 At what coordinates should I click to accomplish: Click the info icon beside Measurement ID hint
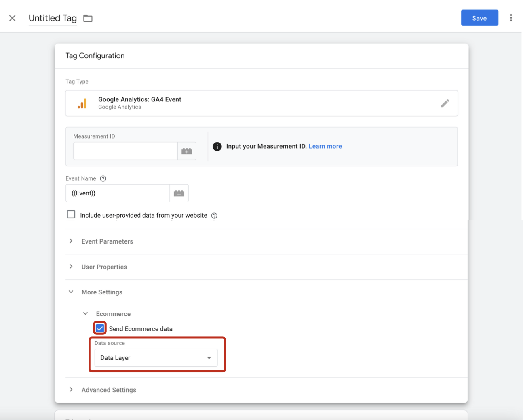217,146
